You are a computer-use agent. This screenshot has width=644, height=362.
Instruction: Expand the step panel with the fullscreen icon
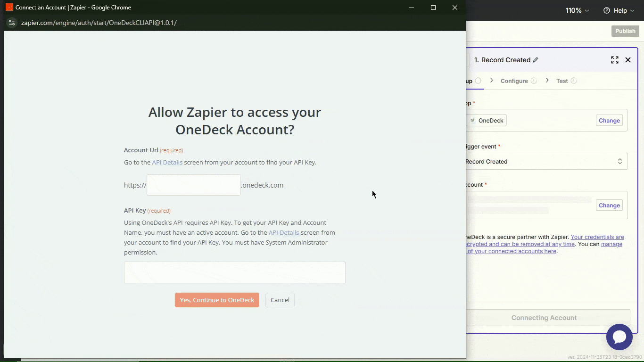615,60
